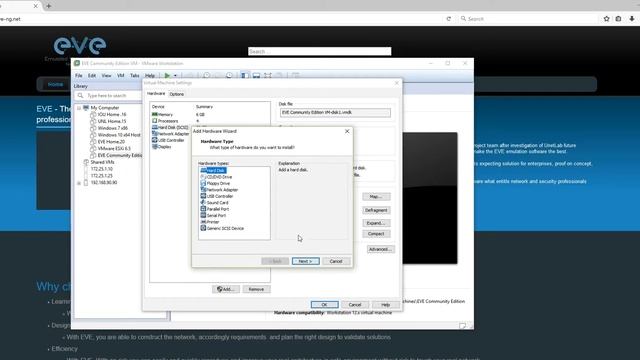640x360 pixels.
Task: Select Network Adapter in settings device list
Action: pos(171,134)
